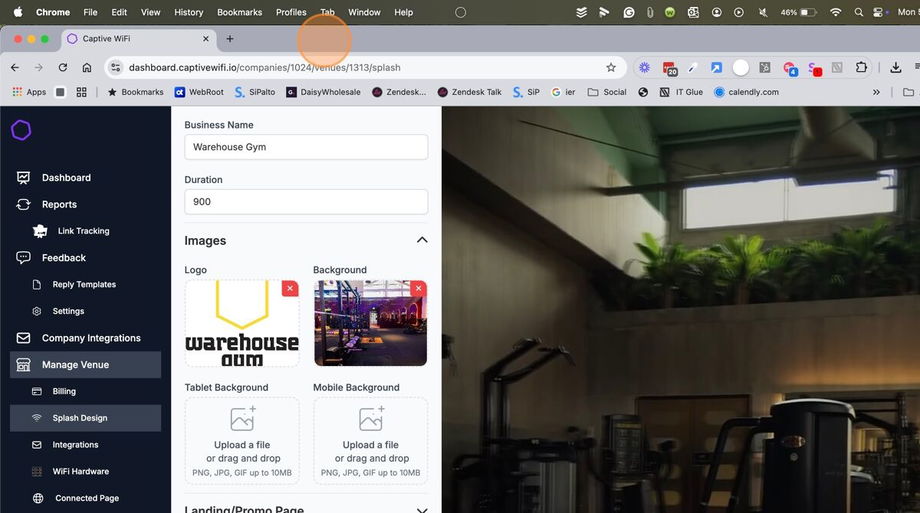
Task: Open the History menu
Action: tap(188, 12)
